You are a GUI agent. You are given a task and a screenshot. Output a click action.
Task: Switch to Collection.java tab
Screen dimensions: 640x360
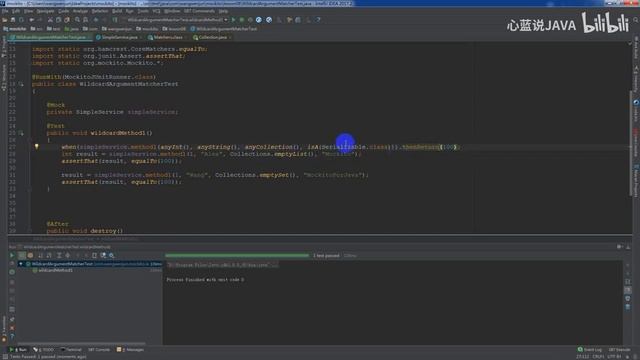coord(212,37)
